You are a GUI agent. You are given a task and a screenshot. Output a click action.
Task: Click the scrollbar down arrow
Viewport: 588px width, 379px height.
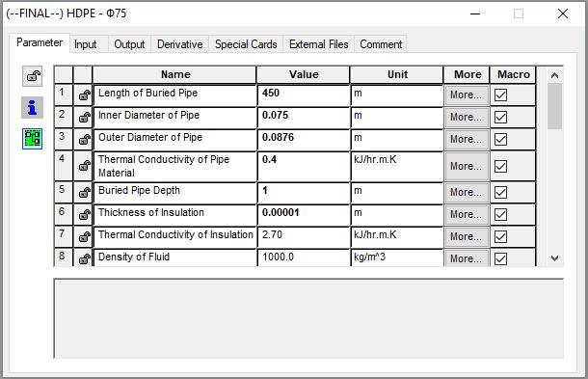point(554,258)
